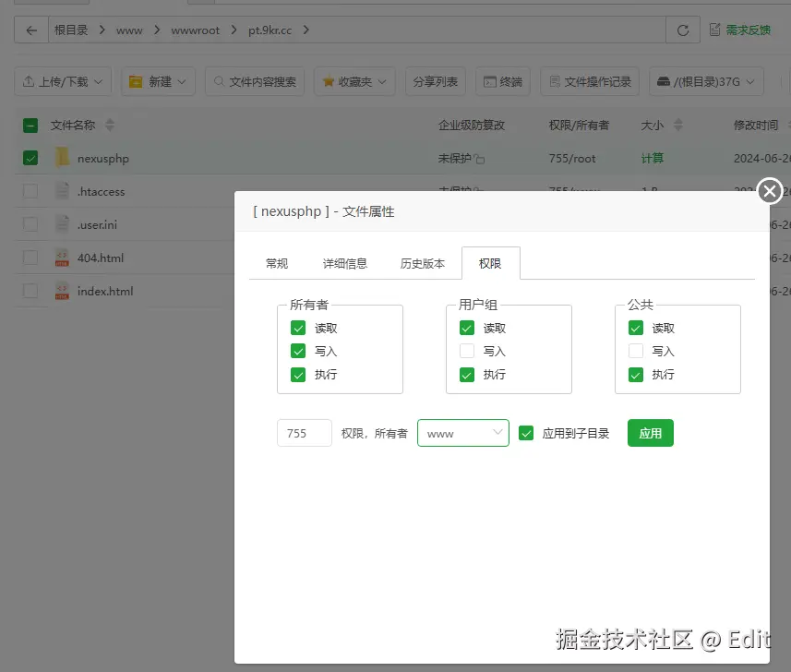
Task: Select the .htaccess file checkbox
Action: 30,191
